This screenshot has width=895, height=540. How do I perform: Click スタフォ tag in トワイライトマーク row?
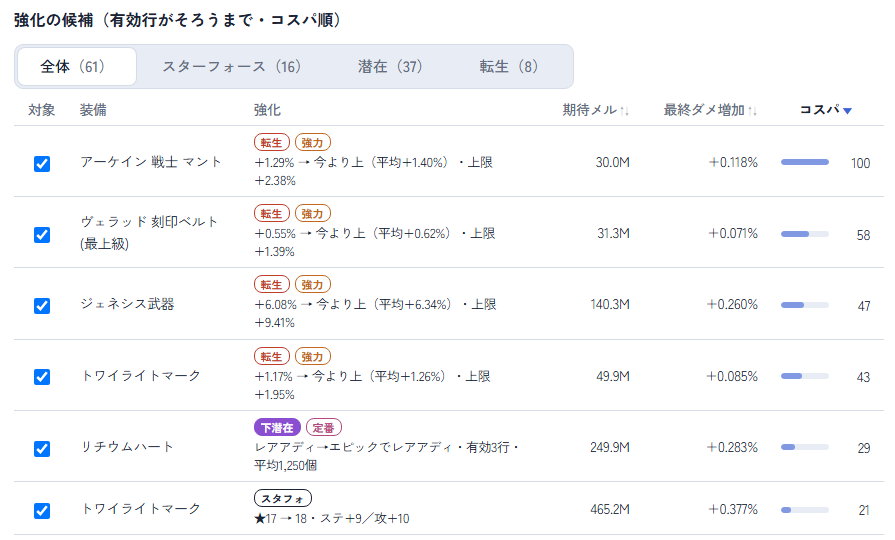click(283, 498)
